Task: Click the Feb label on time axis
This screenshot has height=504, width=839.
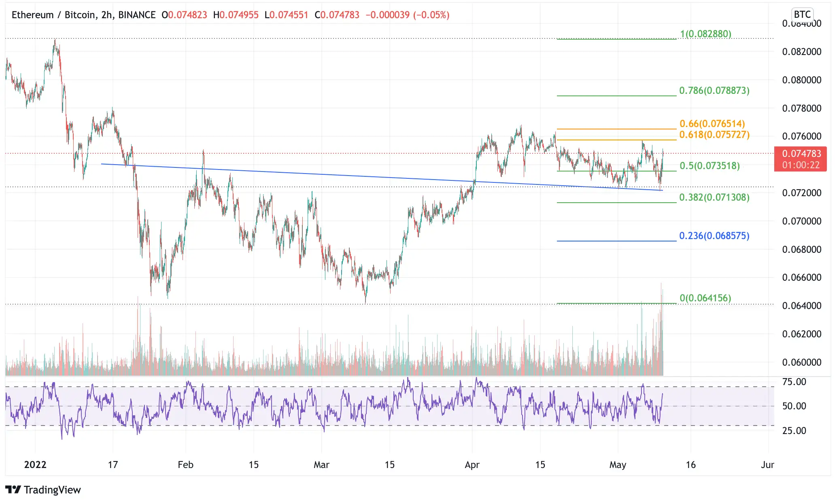Action: [x=185, y=464]
